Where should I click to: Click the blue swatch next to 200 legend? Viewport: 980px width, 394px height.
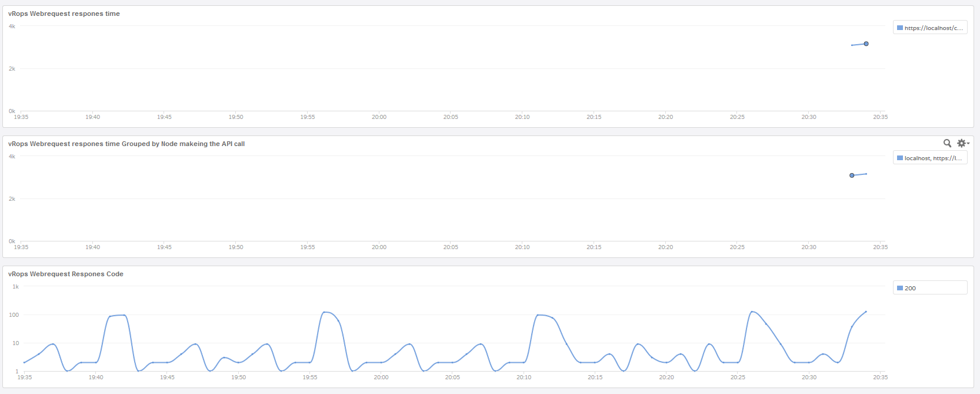899,288
